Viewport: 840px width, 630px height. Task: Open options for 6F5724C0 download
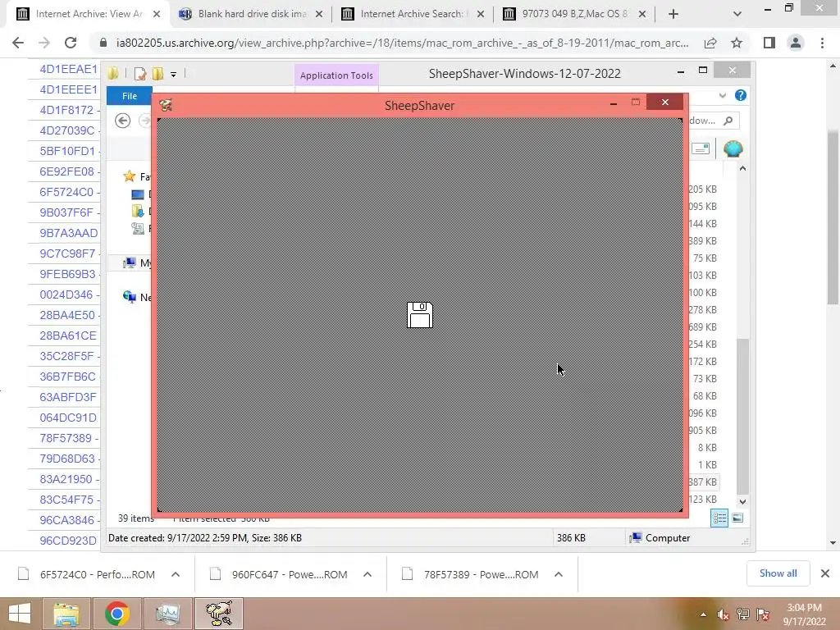pyautogui.click(x=176, y=574)
